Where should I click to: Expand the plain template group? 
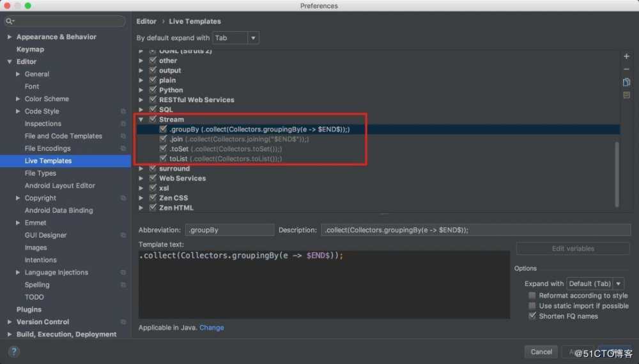(x=141, y=80)
